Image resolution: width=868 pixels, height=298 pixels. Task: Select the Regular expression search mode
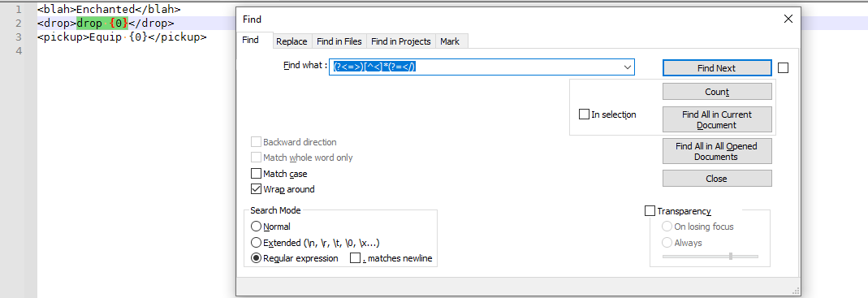(256, 259)
